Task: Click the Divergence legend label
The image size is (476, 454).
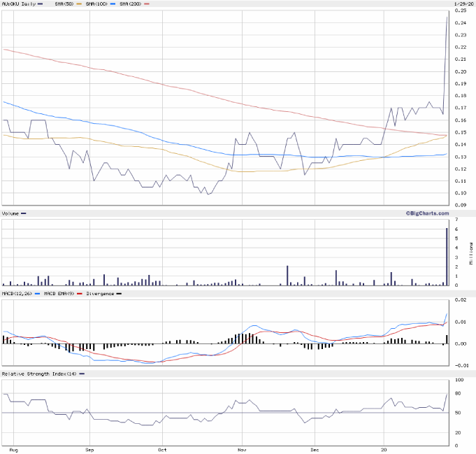Action: click(x=99, y=294)
